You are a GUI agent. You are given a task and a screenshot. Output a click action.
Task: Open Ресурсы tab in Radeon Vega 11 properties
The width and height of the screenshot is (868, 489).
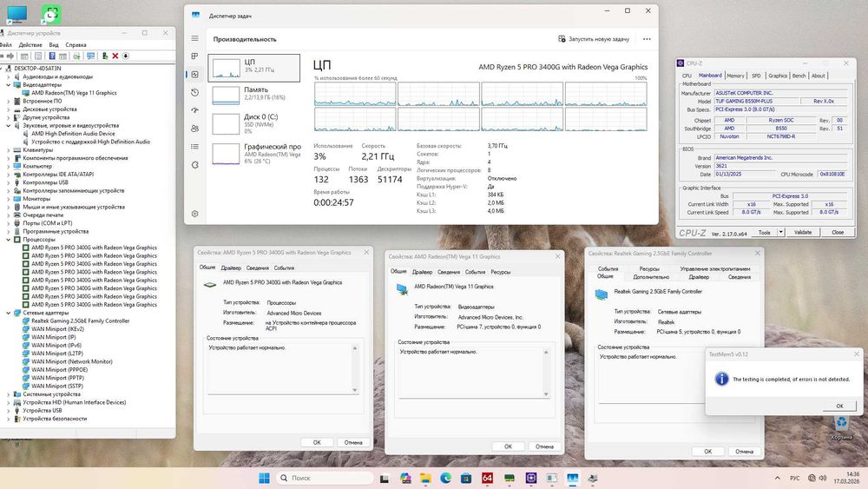pos(501,272)
